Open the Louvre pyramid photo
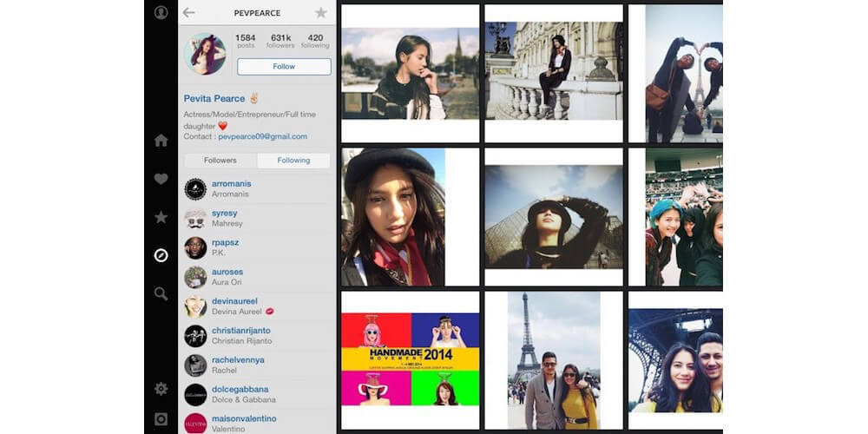Image resolution: width=868 pixels, height=434 pixels. click(x=554, y=217)
